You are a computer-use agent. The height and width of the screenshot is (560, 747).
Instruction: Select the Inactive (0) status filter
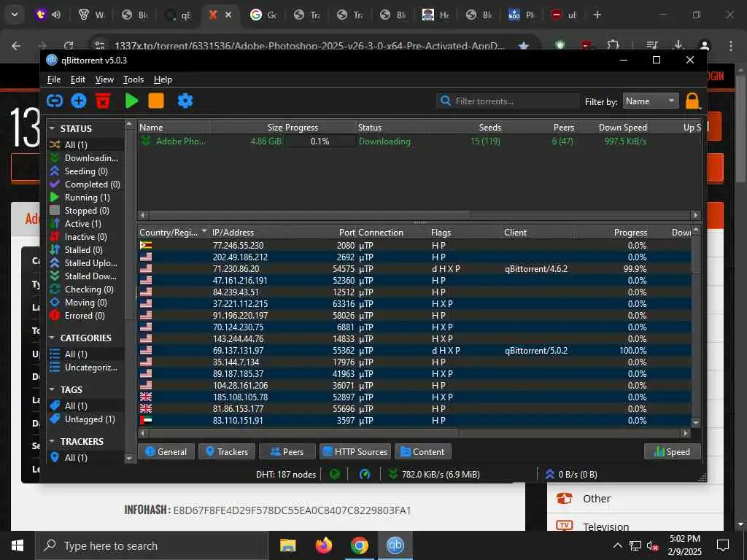point(85,237)
